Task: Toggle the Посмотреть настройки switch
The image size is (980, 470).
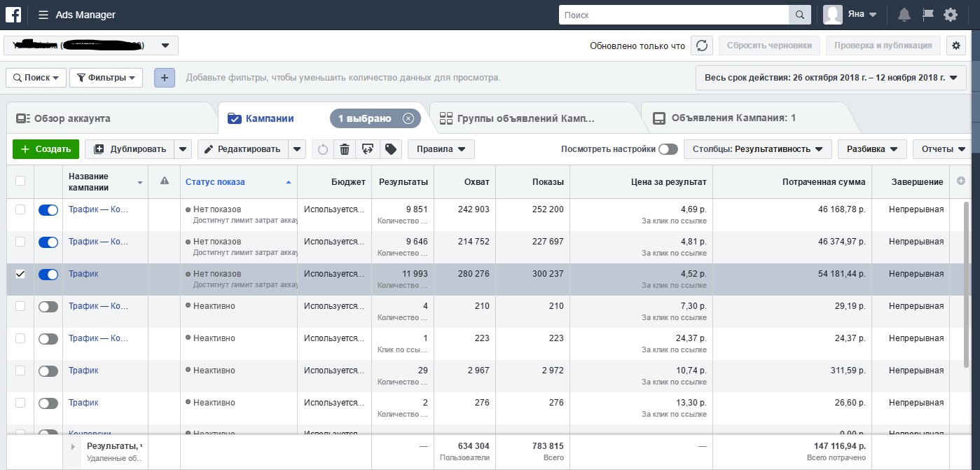Action: 668,149
